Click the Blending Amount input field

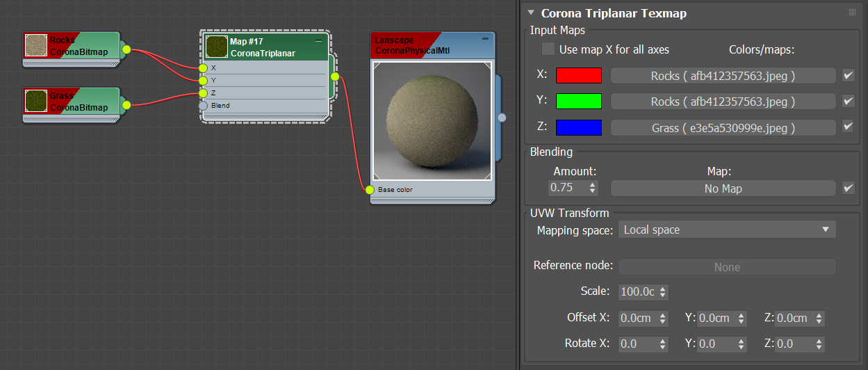point(568,188)
